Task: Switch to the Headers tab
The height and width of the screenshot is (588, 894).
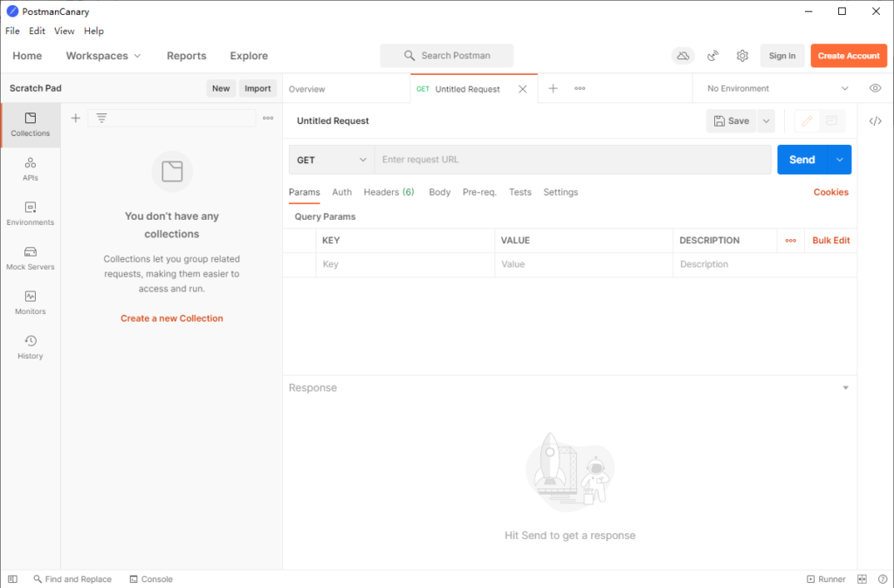Action: (389, 192)
